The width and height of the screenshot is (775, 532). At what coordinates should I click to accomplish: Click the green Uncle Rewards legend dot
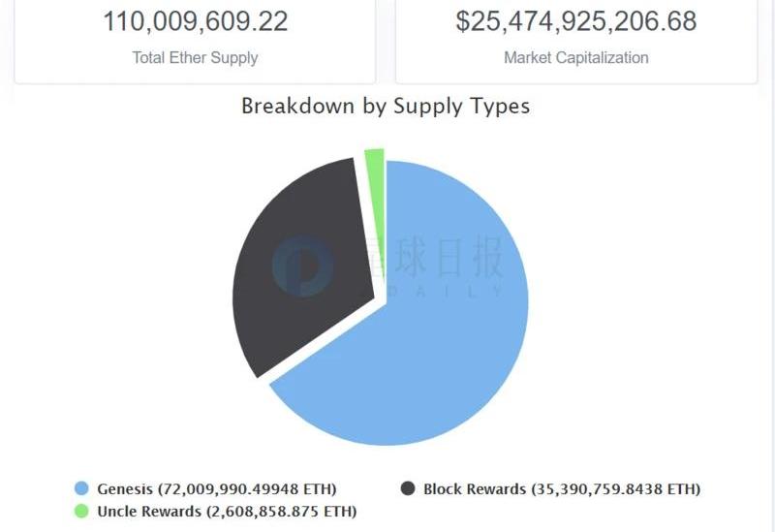point(81,511)
